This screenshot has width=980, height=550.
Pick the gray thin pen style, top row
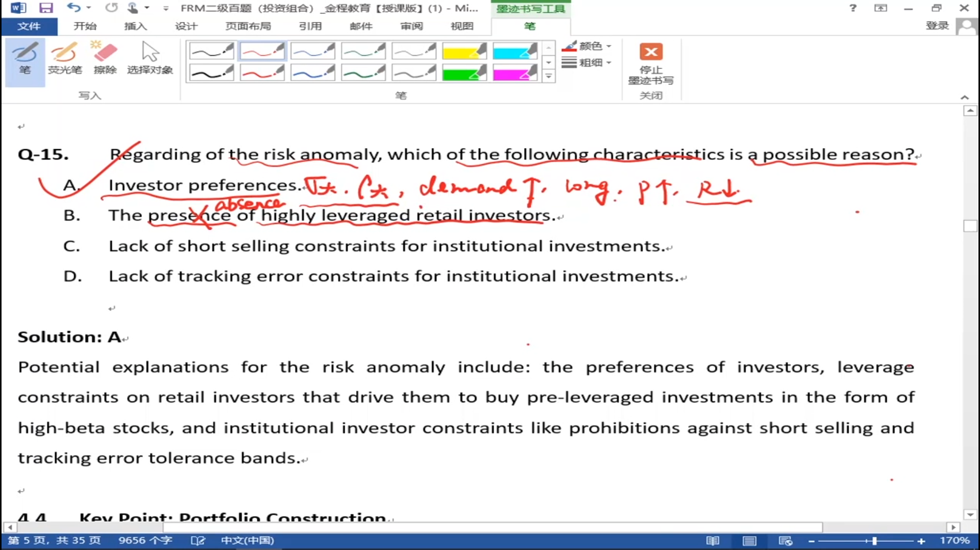(x=413, y=51)
